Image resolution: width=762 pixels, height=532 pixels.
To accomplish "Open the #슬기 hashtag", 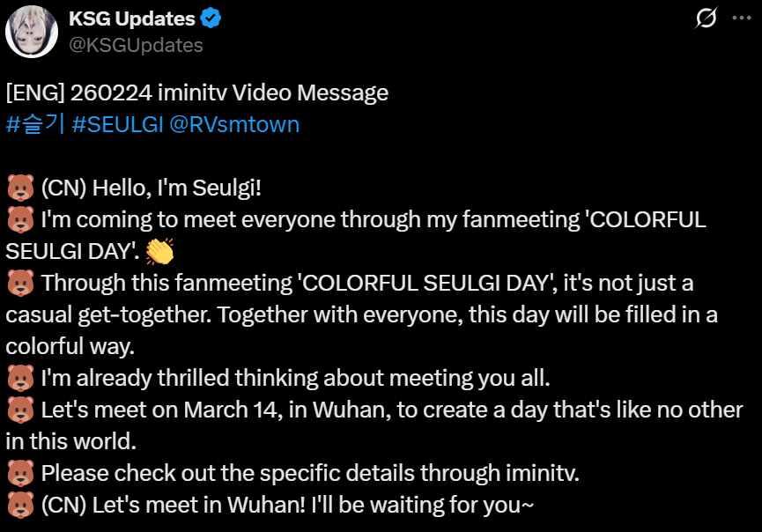I will [x=35, y=124].
